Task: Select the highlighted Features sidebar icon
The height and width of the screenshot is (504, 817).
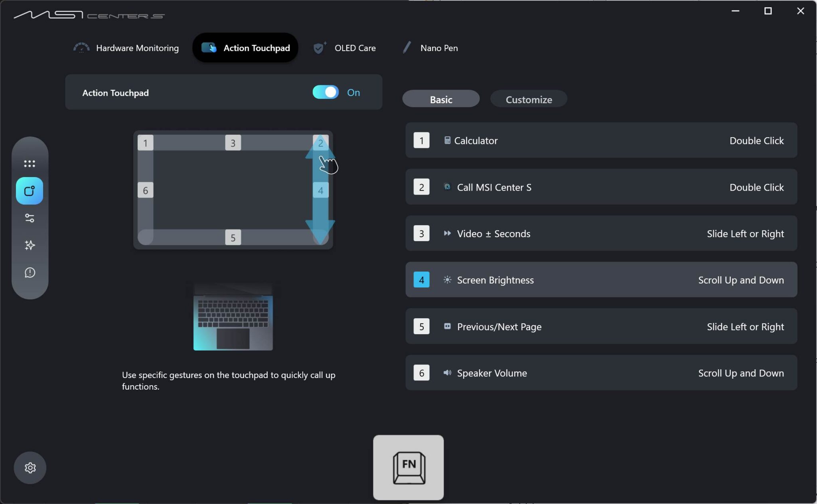Action: pos(30,191)
